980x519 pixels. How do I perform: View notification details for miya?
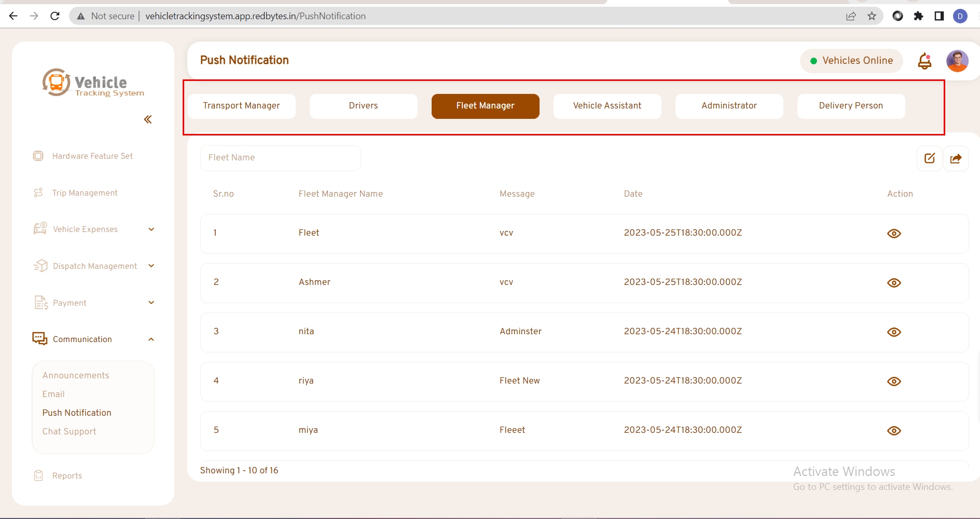[894, 431]
